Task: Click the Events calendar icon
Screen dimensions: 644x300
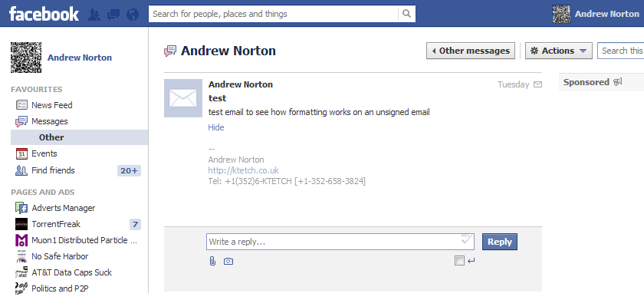Action: pyautogui.click(x=21, y=153)
